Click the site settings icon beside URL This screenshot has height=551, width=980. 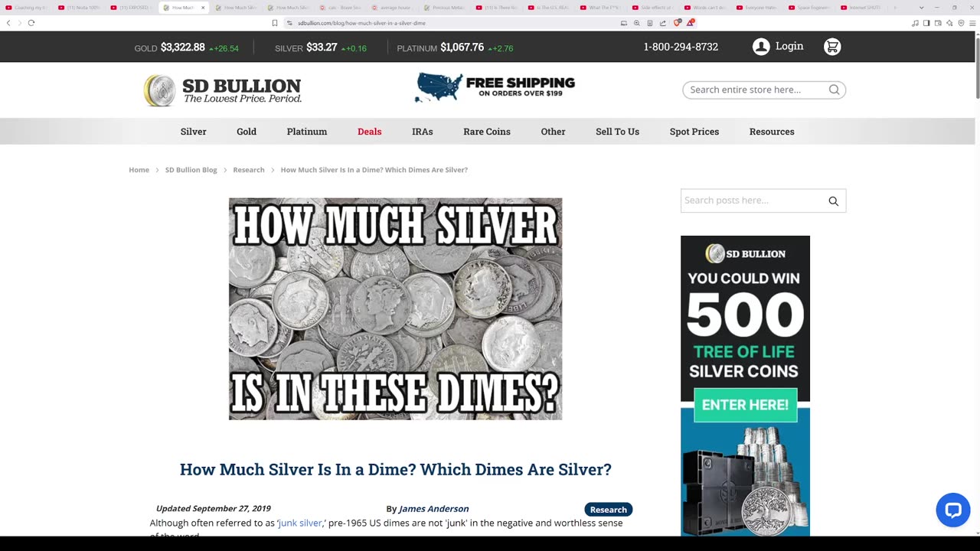tap(289, 23)
